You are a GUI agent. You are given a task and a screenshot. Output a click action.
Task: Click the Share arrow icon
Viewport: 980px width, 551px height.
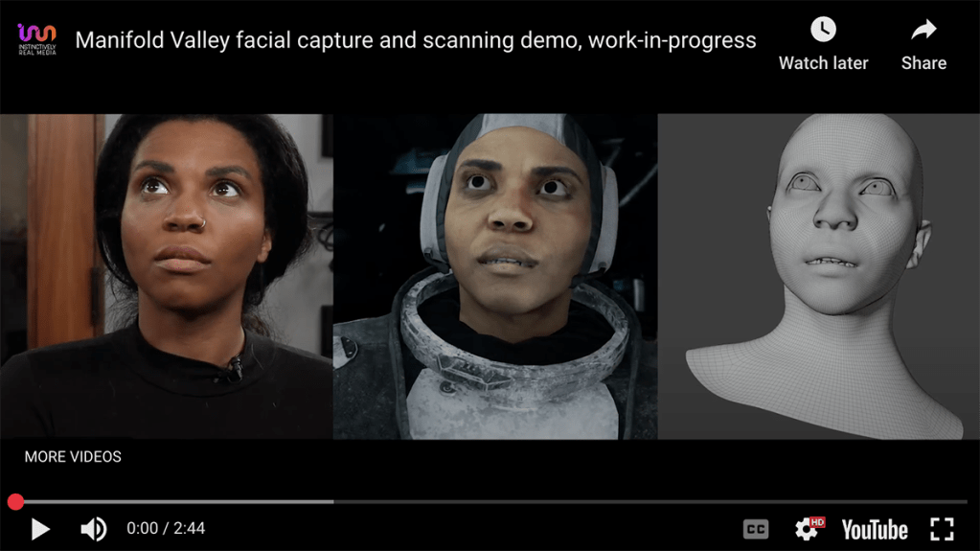[x=923, y=30]
